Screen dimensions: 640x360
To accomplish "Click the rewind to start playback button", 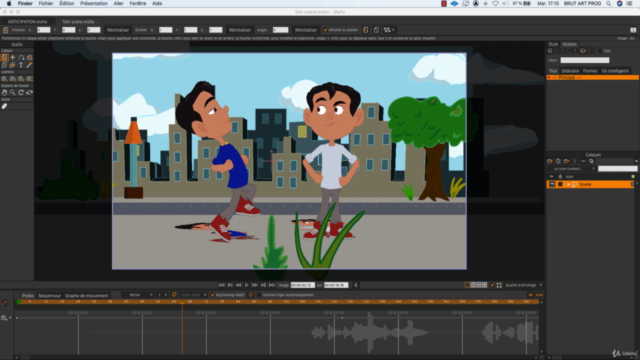I will point(222,285).
